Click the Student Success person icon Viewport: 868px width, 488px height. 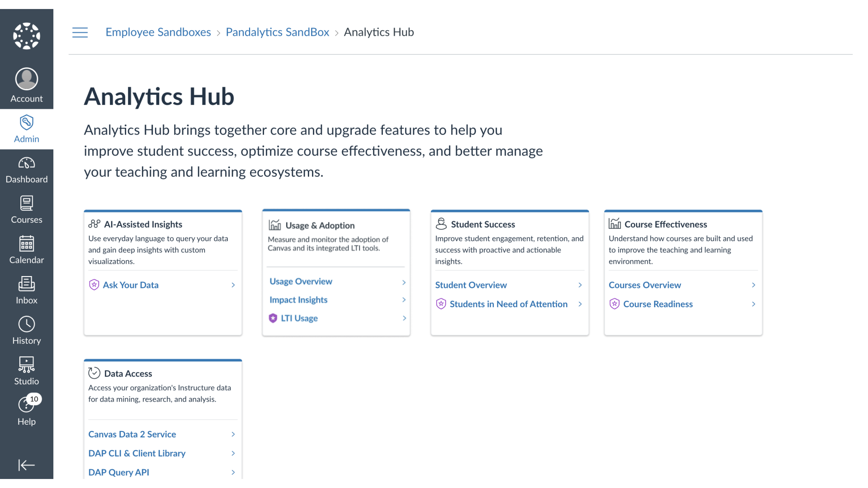click(x=441, y=224)
